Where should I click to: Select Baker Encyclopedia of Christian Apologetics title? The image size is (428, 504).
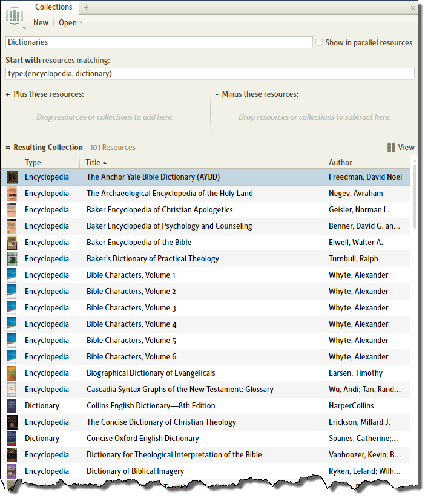(161, 211)
